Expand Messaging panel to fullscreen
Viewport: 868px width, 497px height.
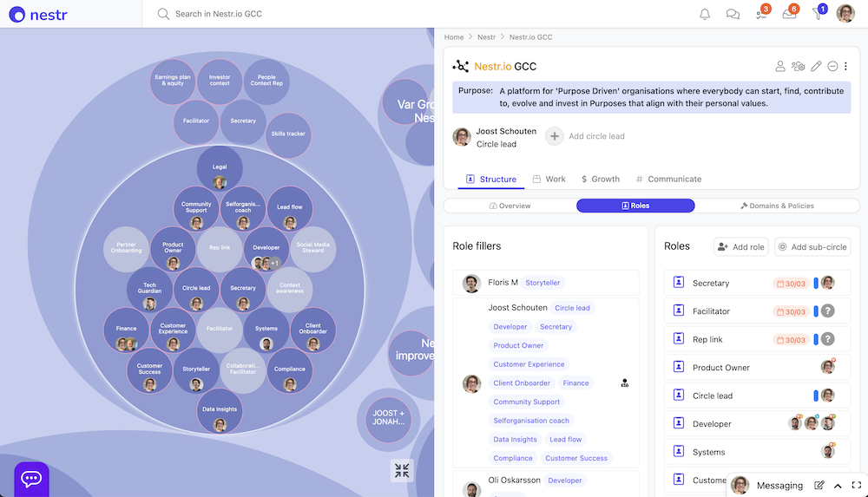click(x=857, y=486)
